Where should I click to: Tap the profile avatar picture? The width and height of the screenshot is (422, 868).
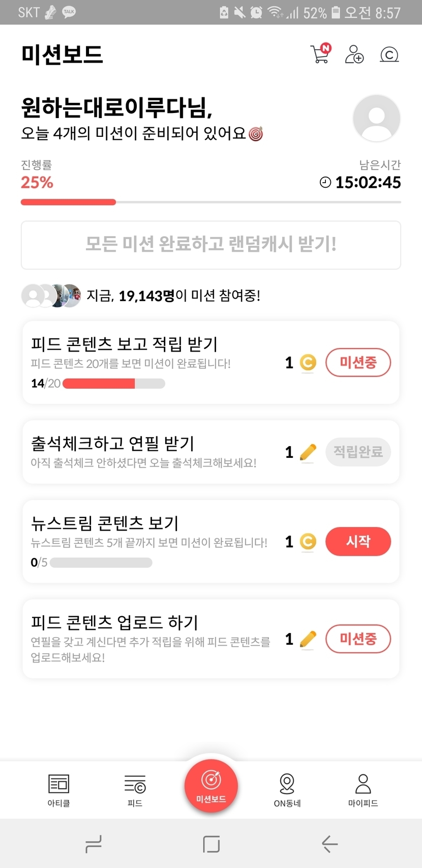pyautogui.click(x=376, y=119)
